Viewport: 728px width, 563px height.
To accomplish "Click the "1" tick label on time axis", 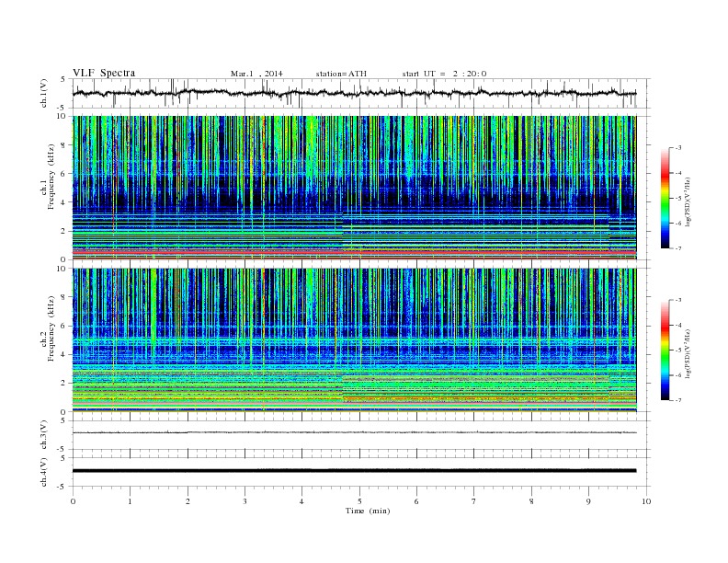I will pyautogui.click(x=130, y=501).
